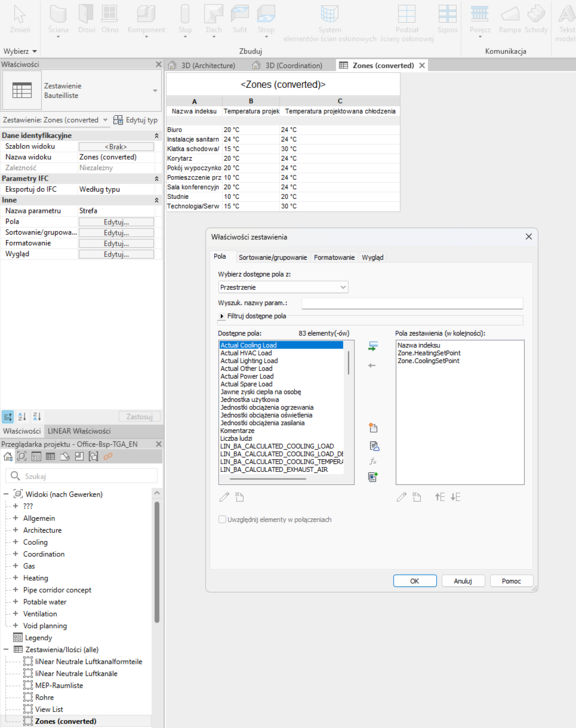Click parameter service cloud icon

coord(374,446)
